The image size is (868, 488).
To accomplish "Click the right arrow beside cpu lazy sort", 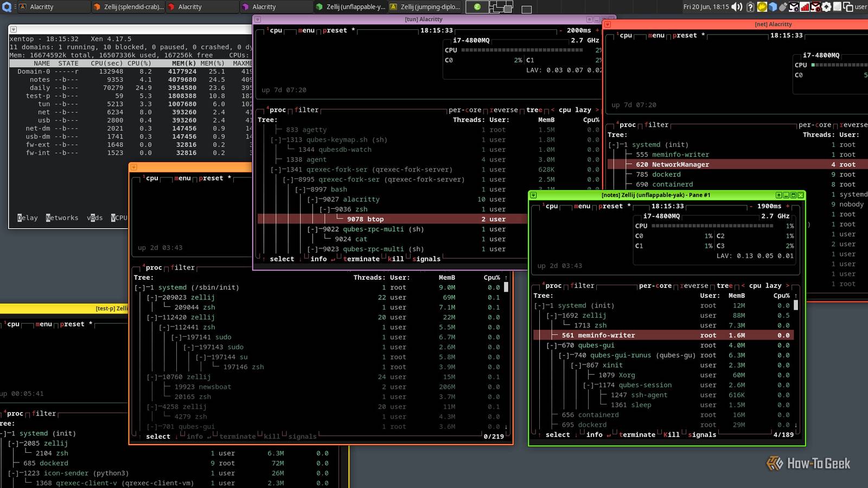I will click(x=597, y=110).
